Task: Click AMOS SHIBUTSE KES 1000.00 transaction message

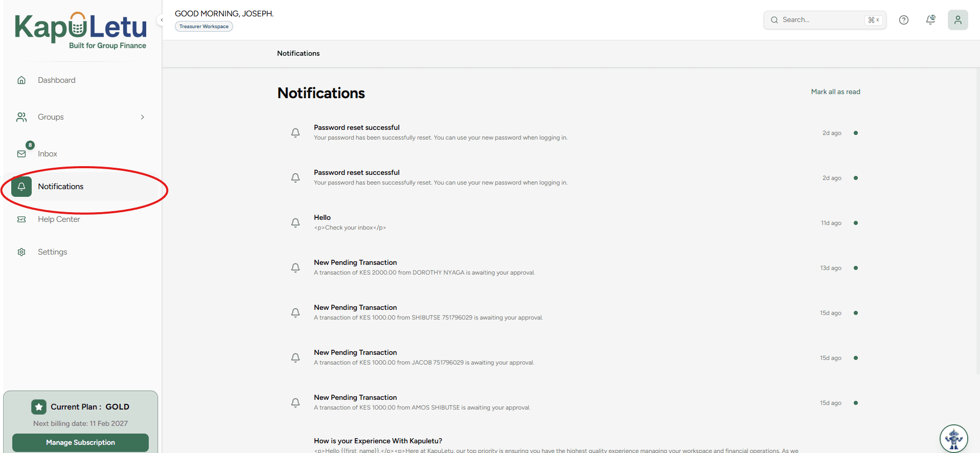Action: tap(422, 407)
